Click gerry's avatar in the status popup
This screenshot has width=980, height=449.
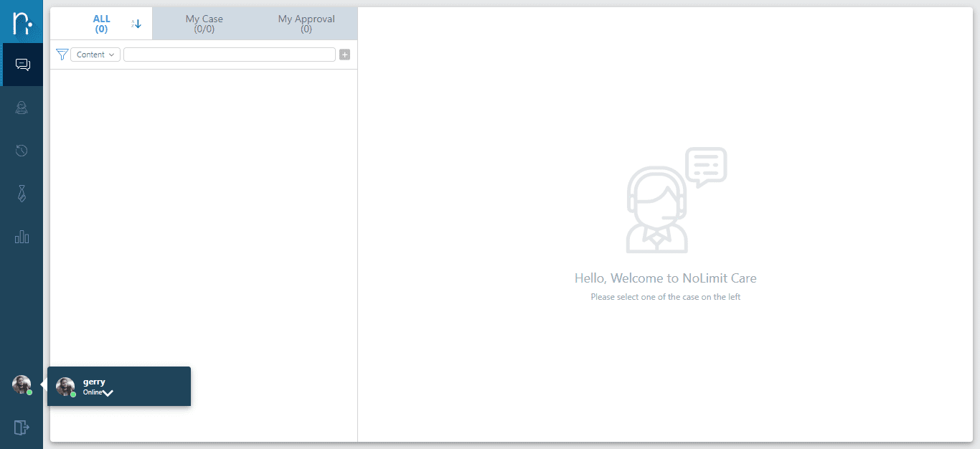click(65, 387)
